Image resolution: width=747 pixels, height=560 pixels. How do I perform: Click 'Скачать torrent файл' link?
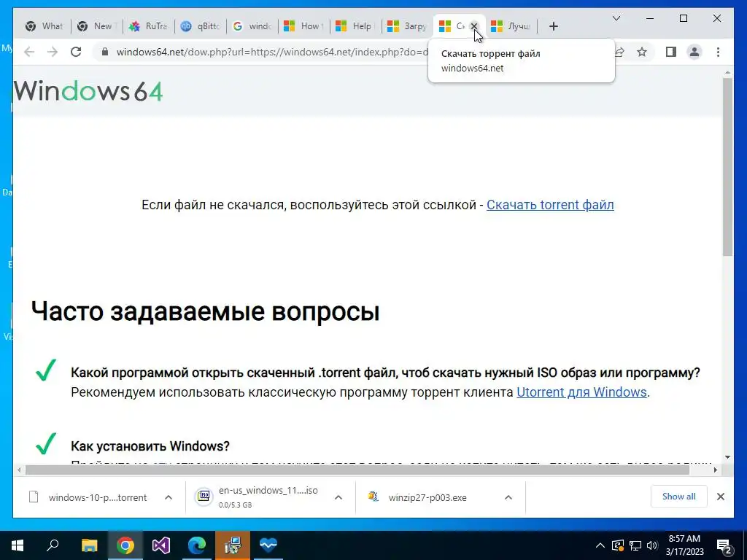pyautogui.click(x=550, y=205)
